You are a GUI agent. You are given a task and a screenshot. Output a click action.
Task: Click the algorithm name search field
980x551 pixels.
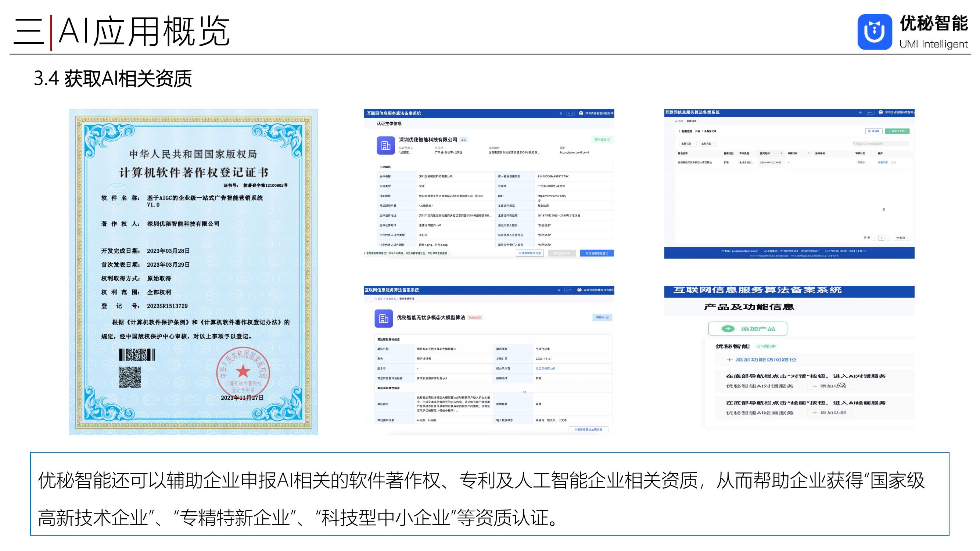881,144
